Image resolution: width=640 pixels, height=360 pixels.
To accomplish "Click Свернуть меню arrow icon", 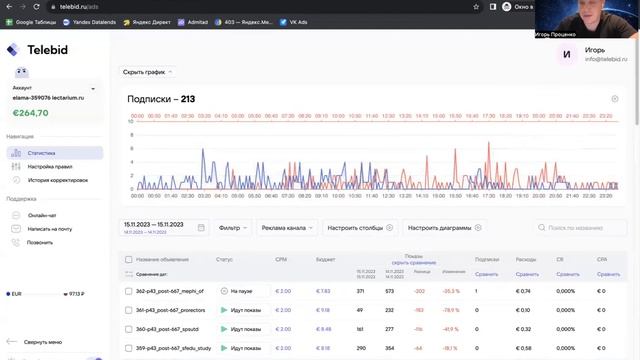I will [11, 342].
